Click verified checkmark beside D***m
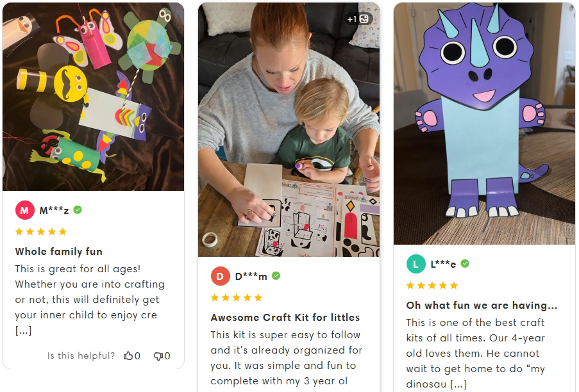This screenshot has height=392, width=579. click(x=276, y=275)
